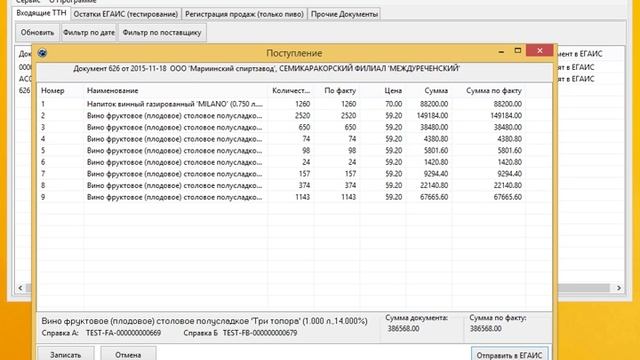Screen dimensions: 640x360
Task: Click the 38480.00 Сумма по факту cell
Action: coord(508,127)
